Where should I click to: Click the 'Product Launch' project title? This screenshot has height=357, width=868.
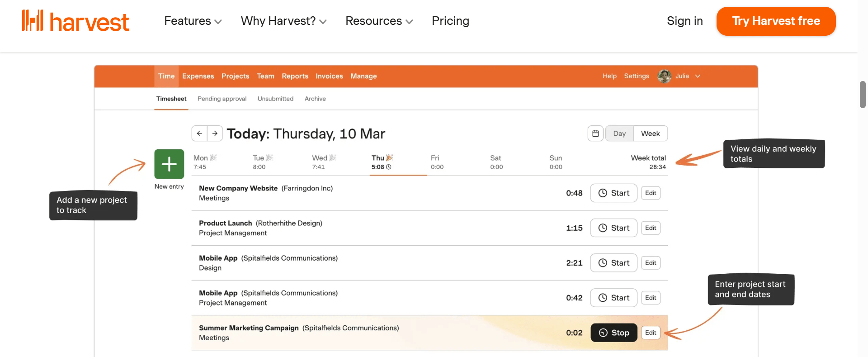pos(225,223)
